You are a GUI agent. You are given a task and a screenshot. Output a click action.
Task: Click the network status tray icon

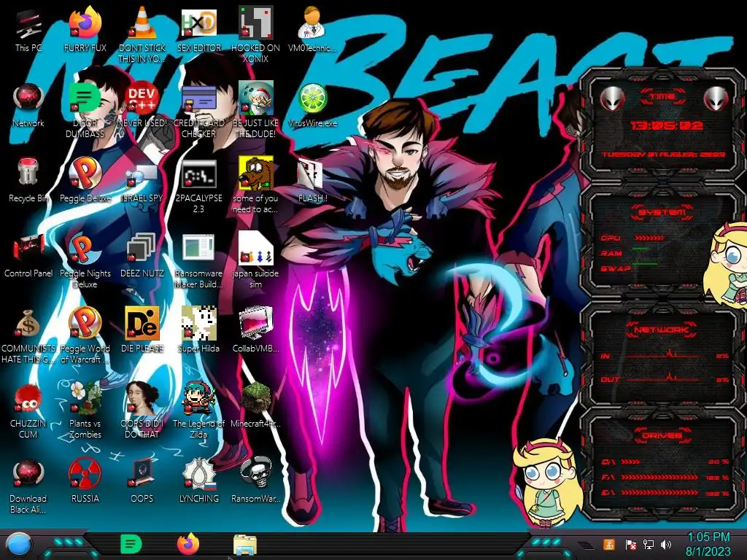coord(648,544)
